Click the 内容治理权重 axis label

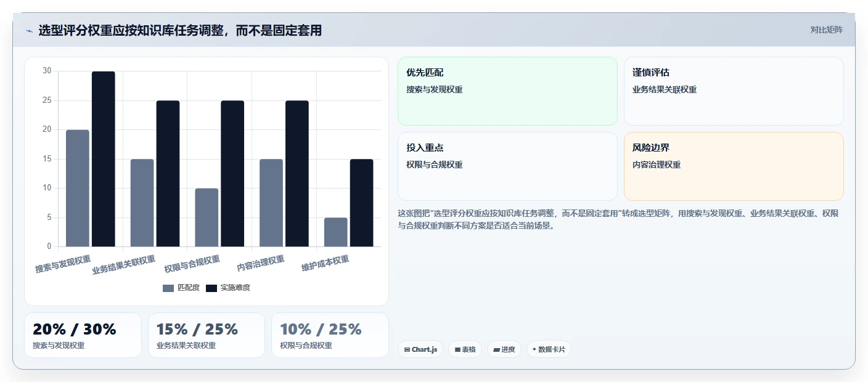tap(261, 264)
